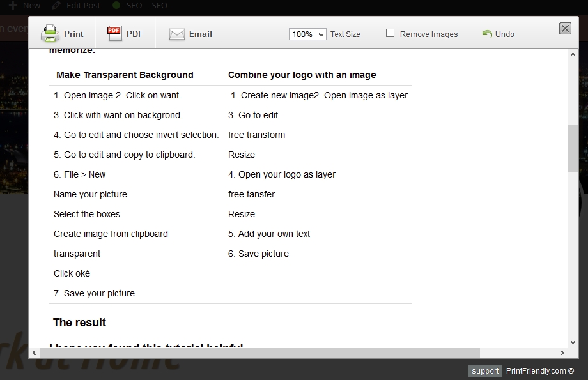This screenshot has height=380, width=588.
Task: Select the pencil icon beside Edit Post
Action: (56, 5)
